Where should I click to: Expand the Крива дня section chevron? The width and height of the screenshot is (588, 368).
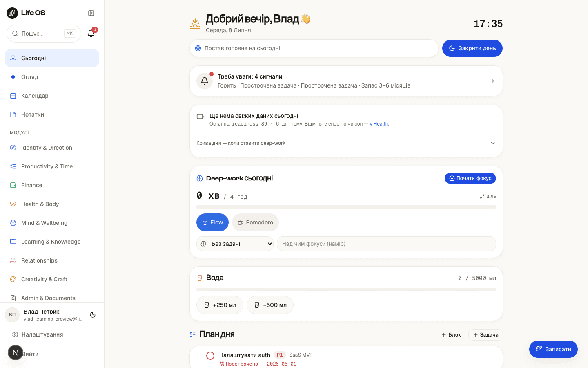pyautogui.click(x=493, y=143)
